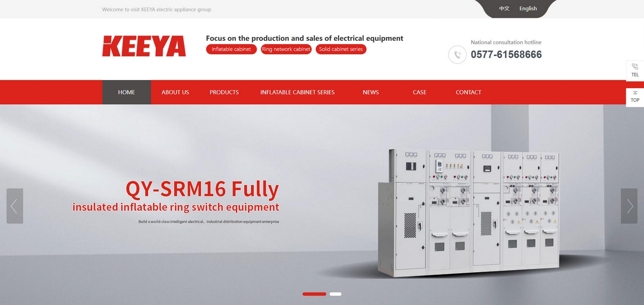644x305 pixels.
Task: Select English language option
Action: click(x=528, y=9)
